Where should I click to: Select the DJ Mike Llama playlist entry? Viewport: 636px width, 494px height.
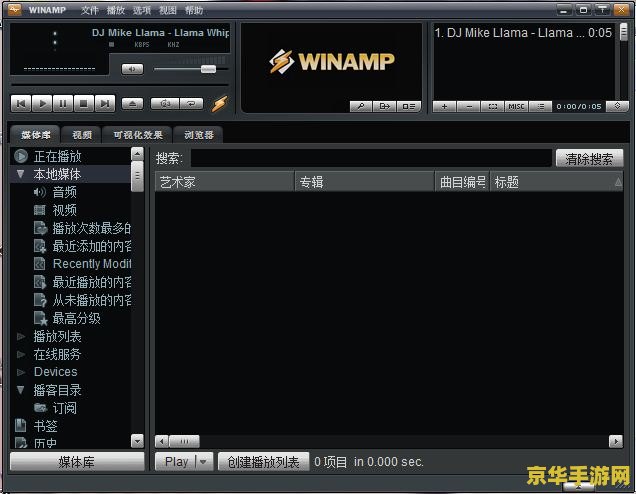(x=523, y=33)
